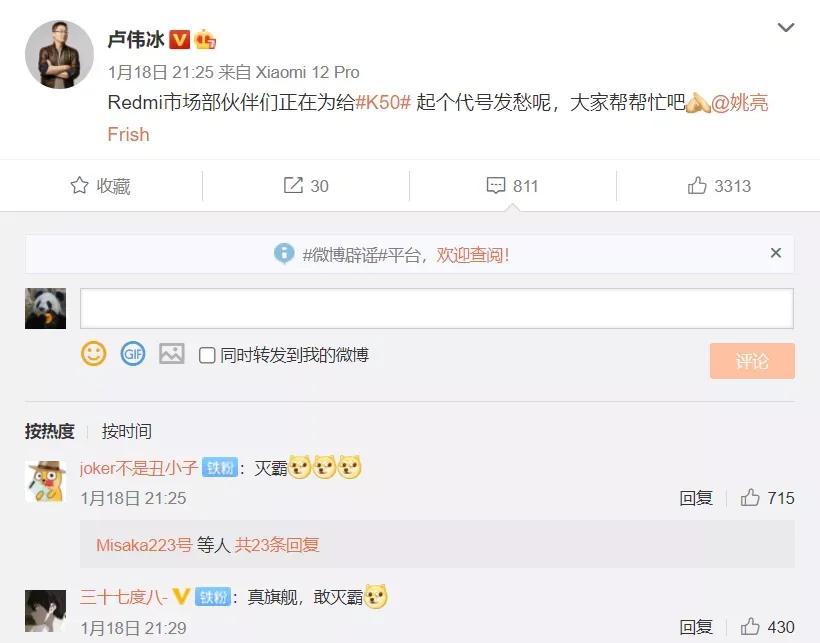
Task: Open the #K50# hashtag link
Action: pyautogui.click(x=383, y=102)
